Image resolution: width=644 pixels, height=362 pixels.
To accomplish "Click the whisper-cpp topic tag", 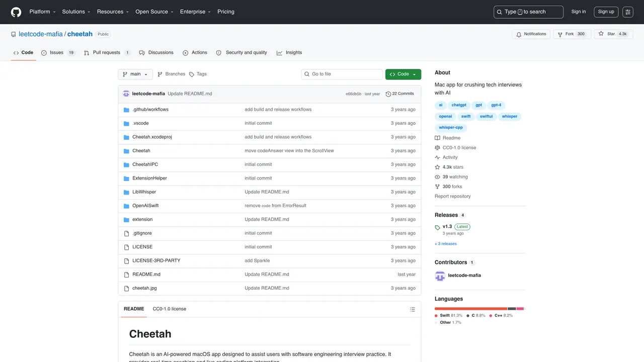I will click(x=451, y=127).
